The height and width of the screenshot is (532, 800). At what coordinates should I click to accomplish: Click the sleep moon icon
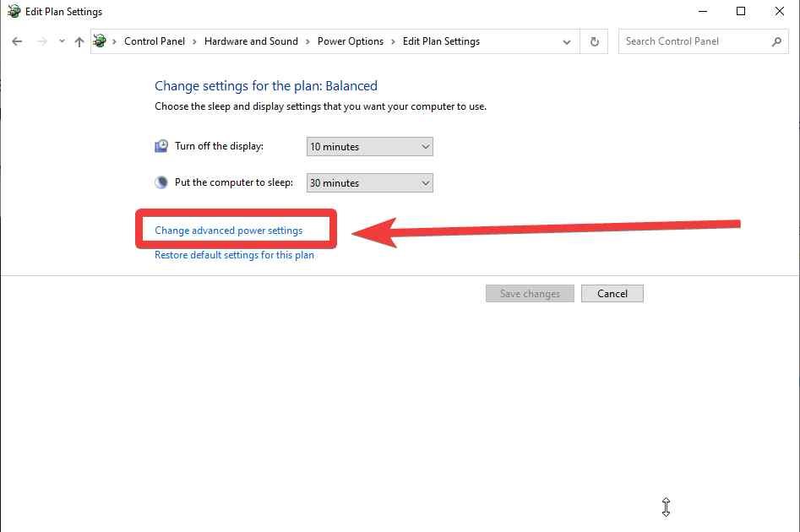point(161,182)
